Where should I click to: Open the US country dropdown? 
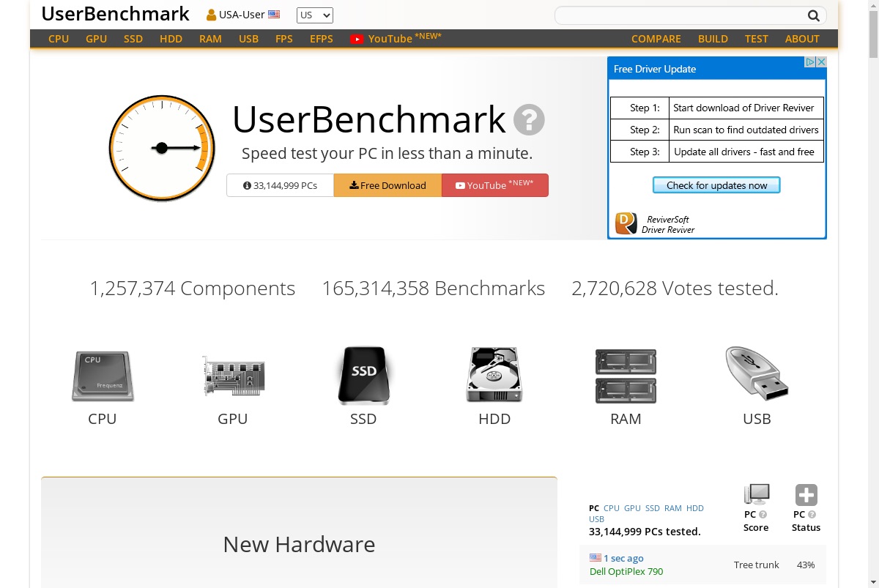point(315,15)
